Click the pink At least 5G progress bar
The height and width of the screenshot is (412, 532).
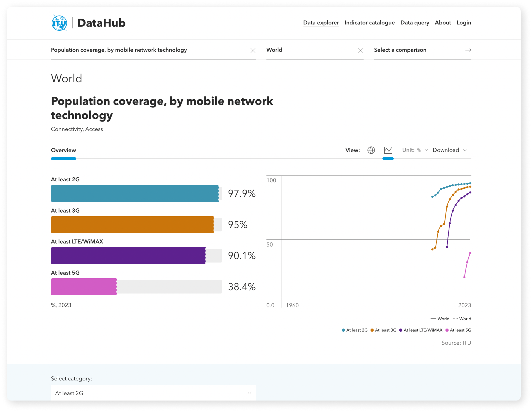coord(83,287)
